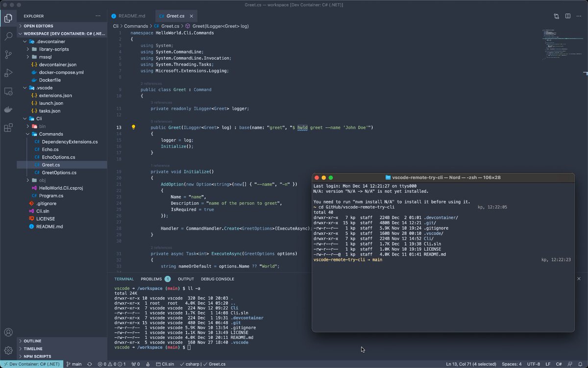
Task: Close the terminal panel
Action: coord(578,279)
